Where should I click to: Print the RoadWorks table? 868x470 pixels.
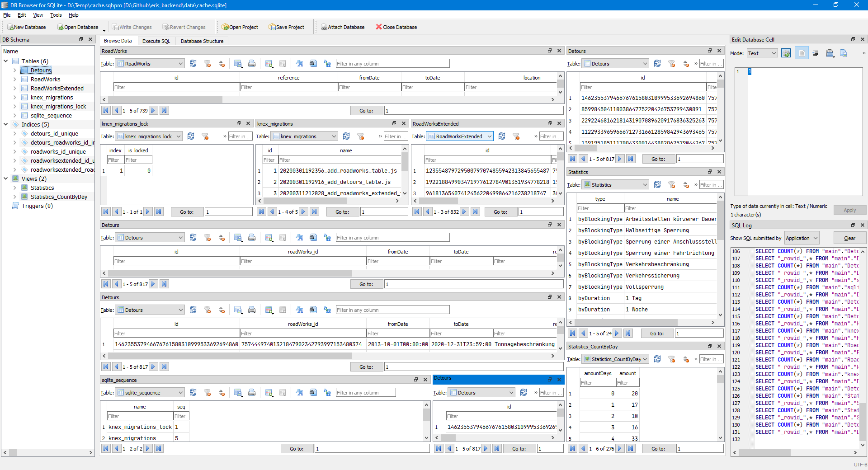click(x=252, y=63)
